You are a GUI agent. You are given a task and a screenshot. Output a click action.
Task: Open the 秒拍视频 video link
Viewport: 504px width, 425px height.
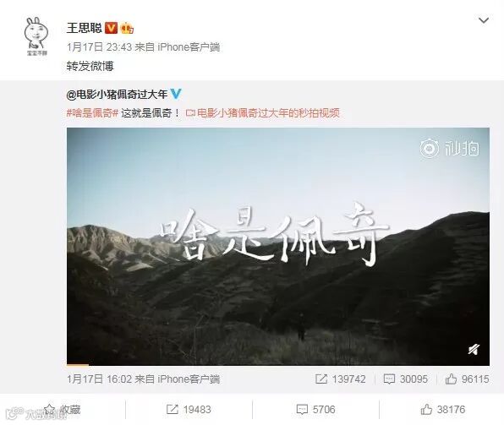click(x=263, y=113)
